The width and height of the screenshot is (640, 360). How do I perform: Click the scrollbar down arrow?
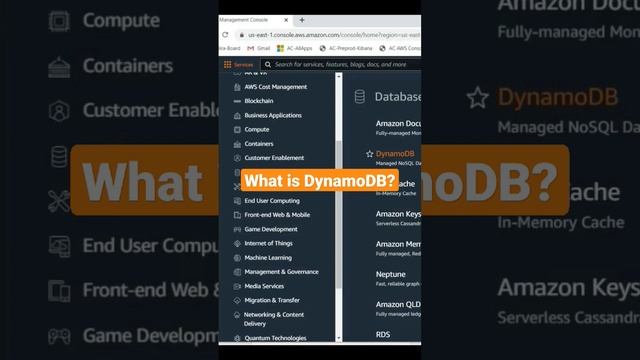pyautogui.click(x=339, y=338)
